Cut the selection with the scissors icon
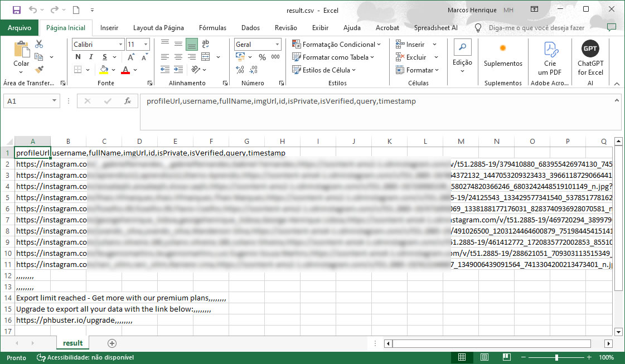The height and width of the screenshot is (364, 625). (x=39, y=44)
